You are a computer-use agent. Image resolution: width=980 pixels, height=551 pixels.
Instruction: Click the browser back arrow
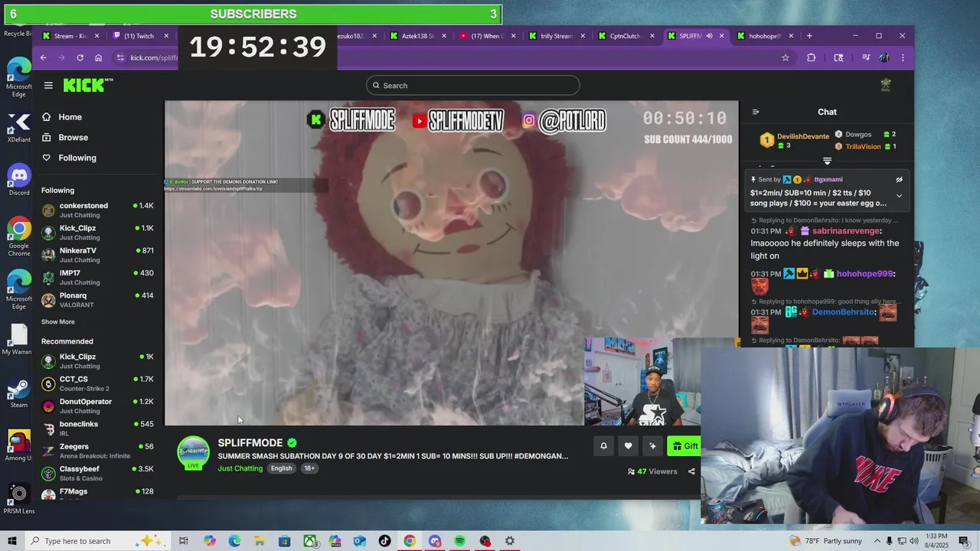tap(44, 57)
